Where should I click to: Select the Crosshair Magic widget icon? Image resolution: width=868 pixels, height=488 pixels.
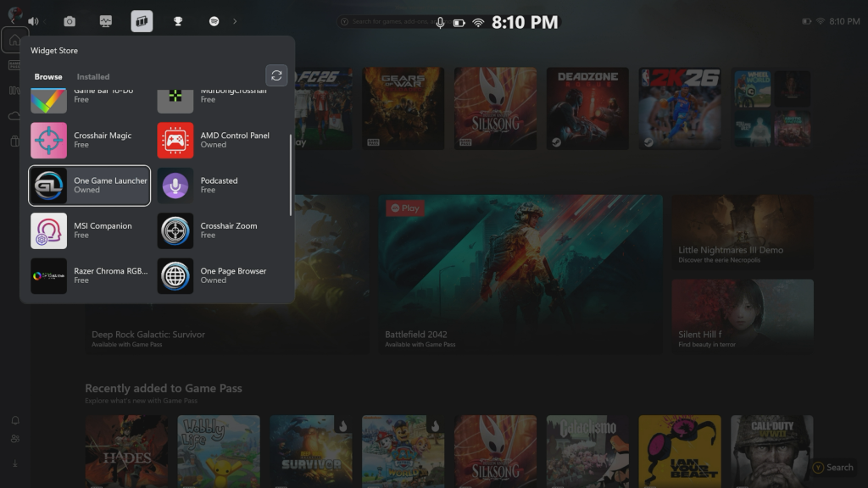[x=49, y=141]
